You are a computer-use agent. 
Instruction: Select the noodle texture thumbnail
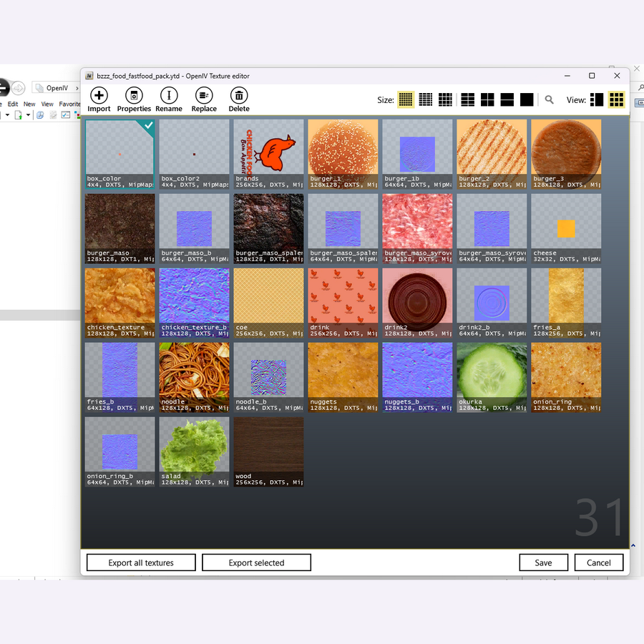click(194, 377)
